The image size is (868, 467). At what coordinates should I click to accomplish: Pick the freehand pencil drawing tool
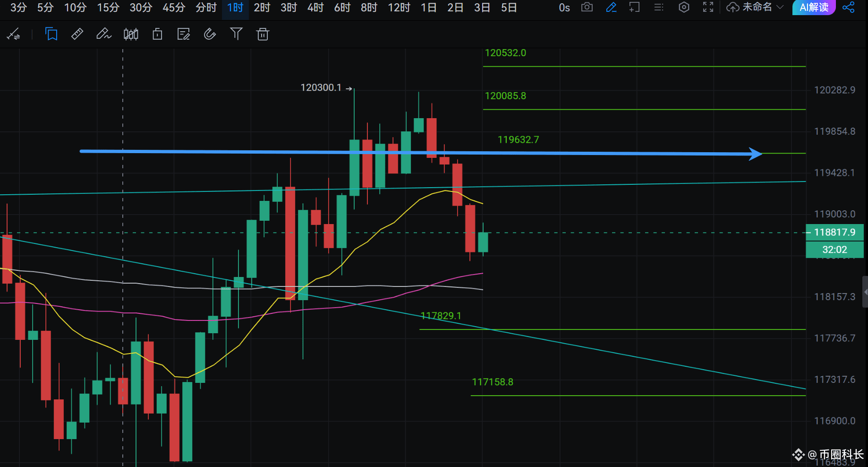(x=103, y=34)
